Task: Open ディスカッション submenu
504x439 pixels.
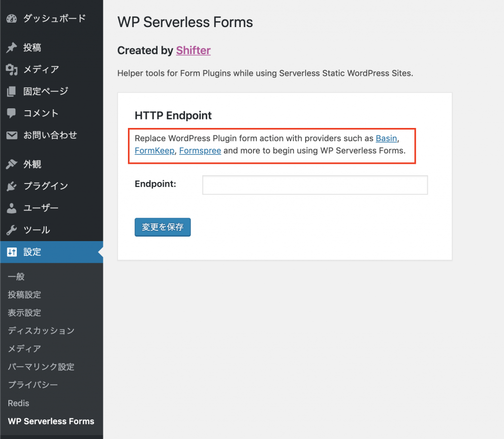Action: pyautogui.click(x=41, y=331)
